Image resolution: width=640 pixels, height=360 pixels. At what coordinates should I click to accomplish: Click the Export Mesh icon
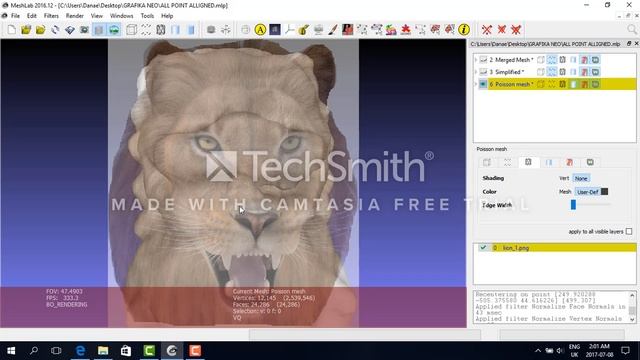[x=70, y=30]
